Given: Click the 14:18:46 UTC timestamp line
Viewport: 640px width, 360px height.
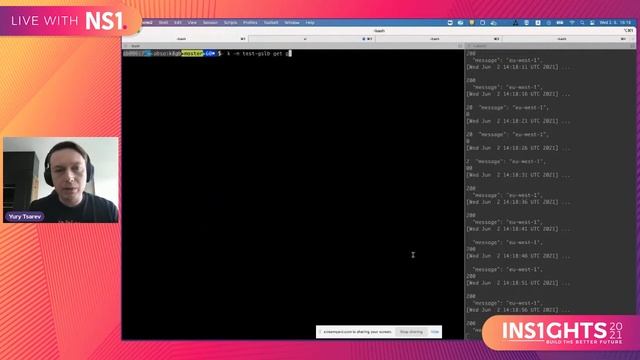Looking at the screenshot, I should click(x=518, y=256).
